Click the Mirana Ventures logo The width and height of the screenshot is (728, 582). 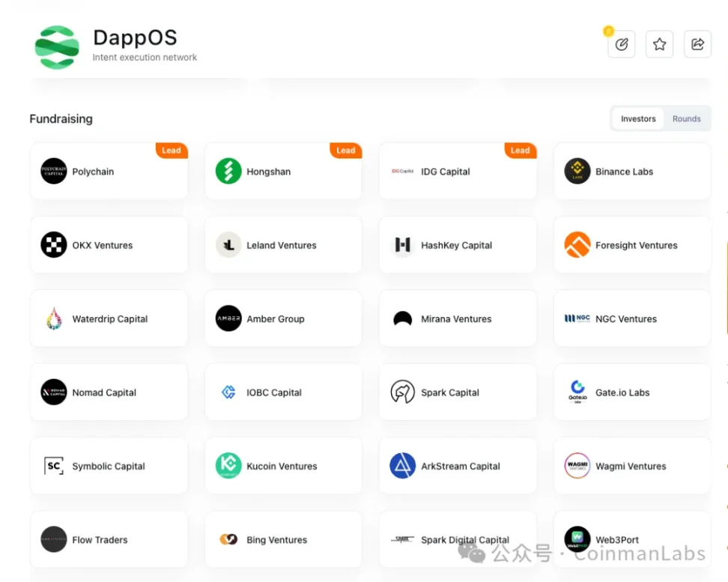click(x=402, y=318)
